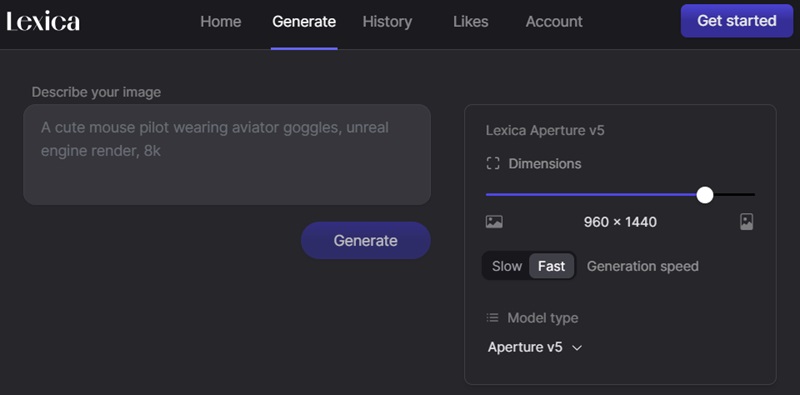Click the Generation speed label

(642, 266)
